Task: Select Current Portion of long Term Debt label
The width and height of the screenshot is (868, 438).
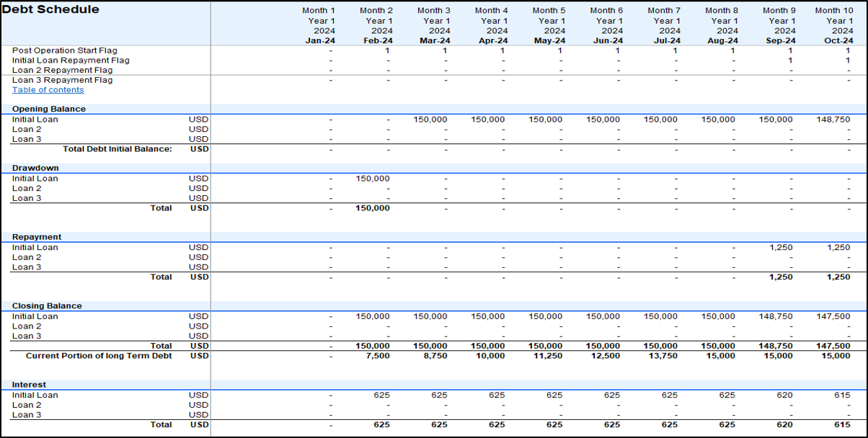Action: point(99,356)
